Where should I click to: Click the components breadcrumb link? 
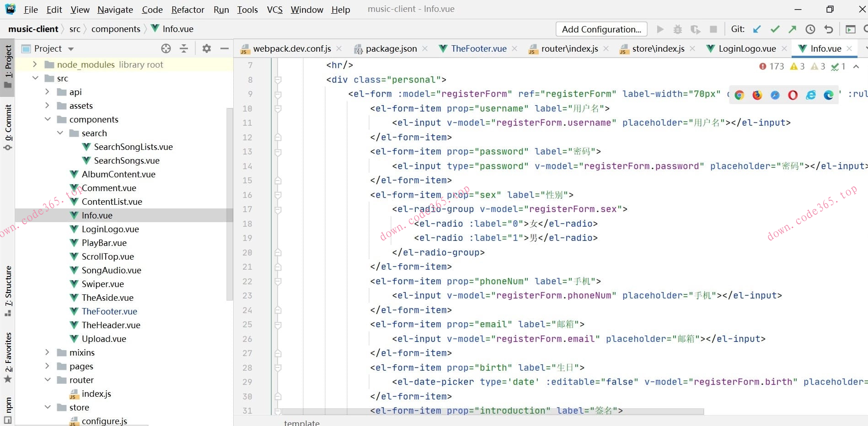click(116, 29)
